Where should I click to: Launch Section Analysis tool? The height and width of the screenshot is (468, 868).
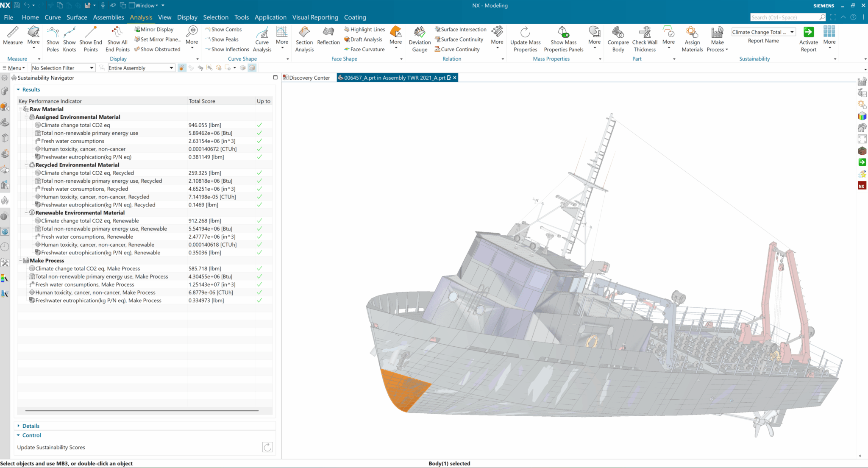[x=304, y=39]
